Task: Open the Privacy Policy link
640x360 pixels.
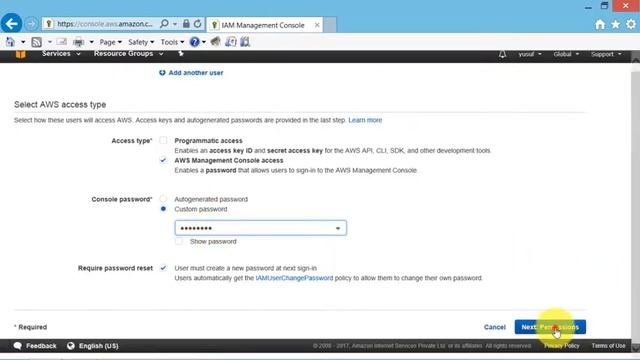Action: coord(562,346)
